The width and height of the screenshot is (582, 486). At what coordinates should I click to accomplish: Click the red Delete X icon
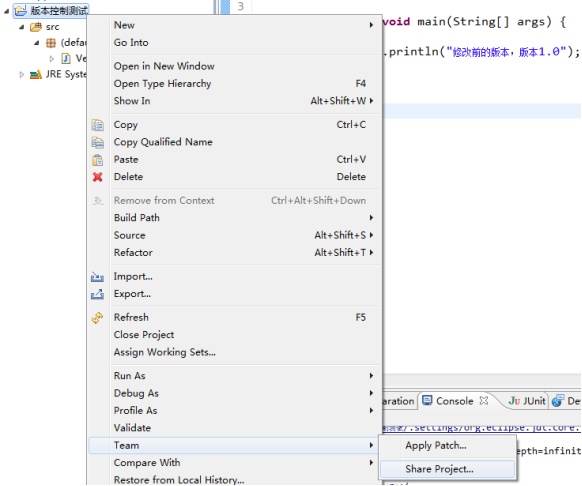pos(98,177)
